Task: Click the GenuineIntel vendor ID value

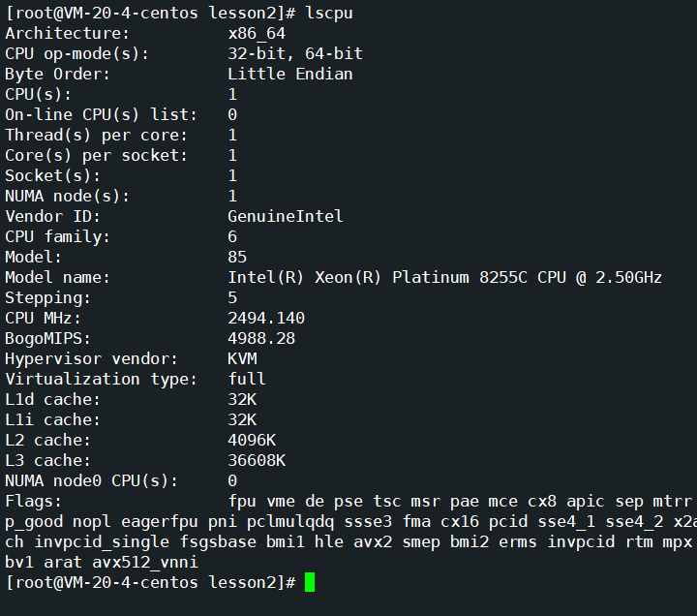Action: (x=286, y=216)
